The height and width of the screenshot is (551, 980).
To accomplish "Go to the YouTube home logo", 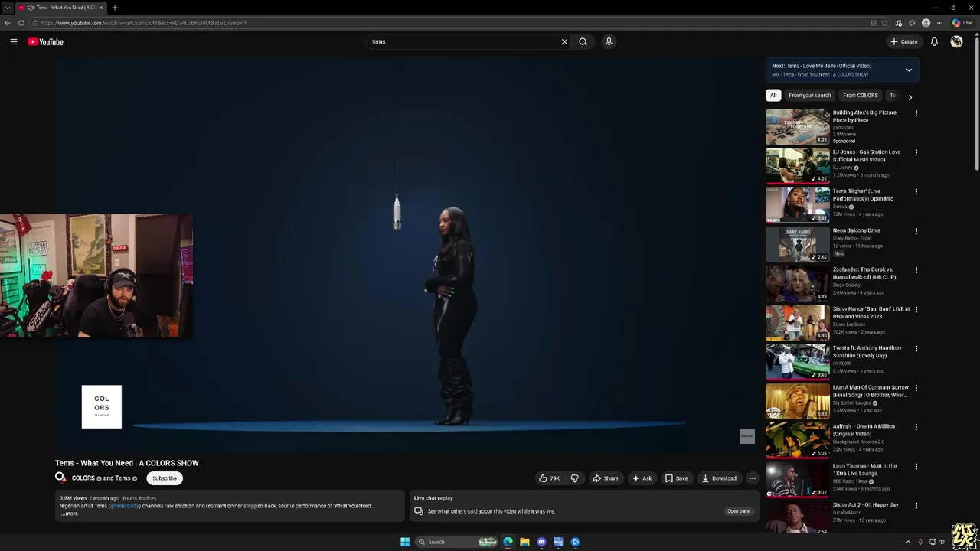I will (45, 42).
